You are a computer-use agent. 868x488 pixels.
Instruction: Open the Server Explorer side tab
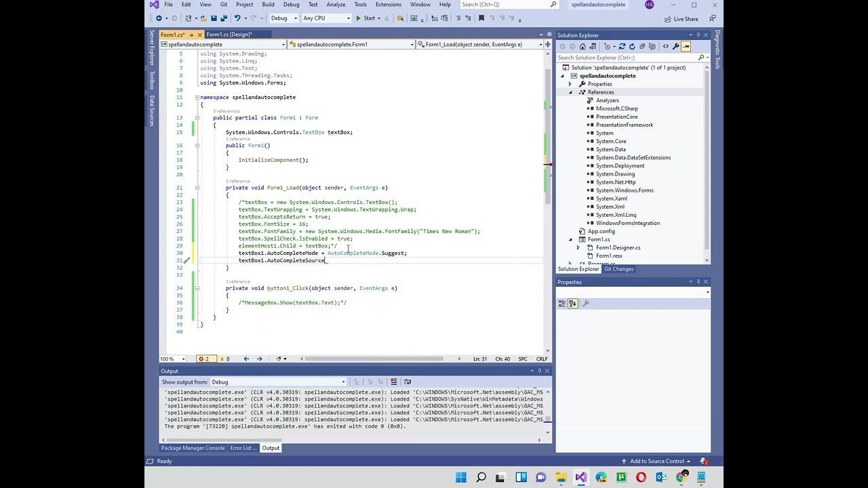click(152, 48)
